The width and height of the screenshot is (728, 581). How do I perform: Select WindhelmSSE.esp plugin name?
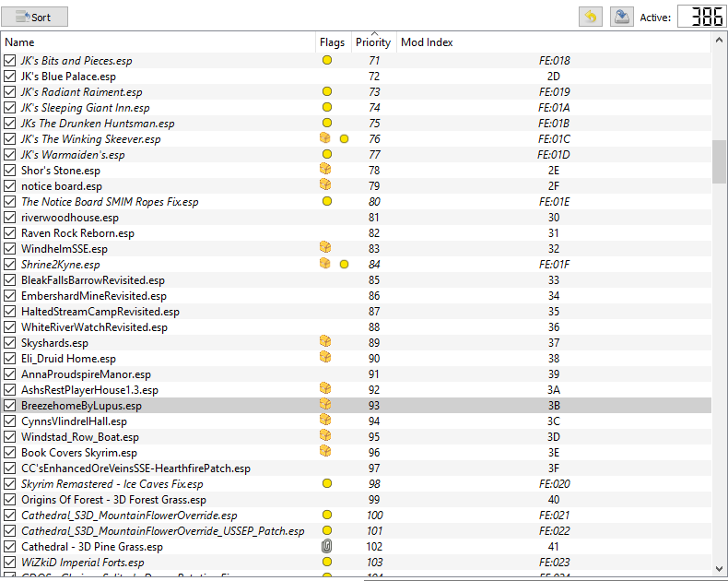[65, 249]
